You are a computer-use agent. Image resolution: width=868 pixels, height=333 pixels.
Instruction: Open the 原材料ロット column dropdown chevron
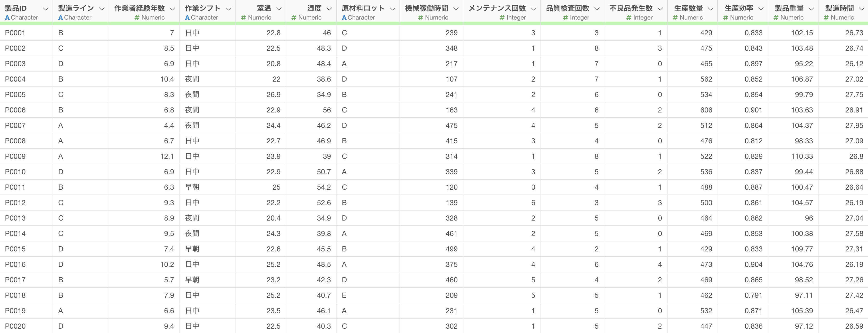(x=393, y=9)
